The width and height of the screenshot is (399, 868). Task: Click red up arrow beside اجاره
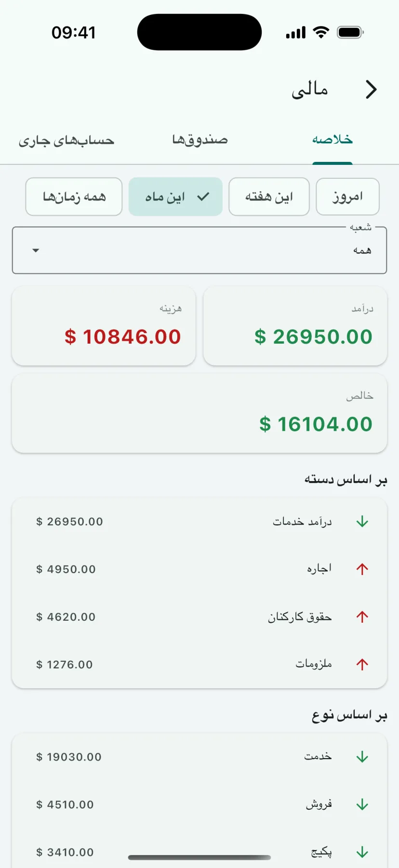click(362, 569)
